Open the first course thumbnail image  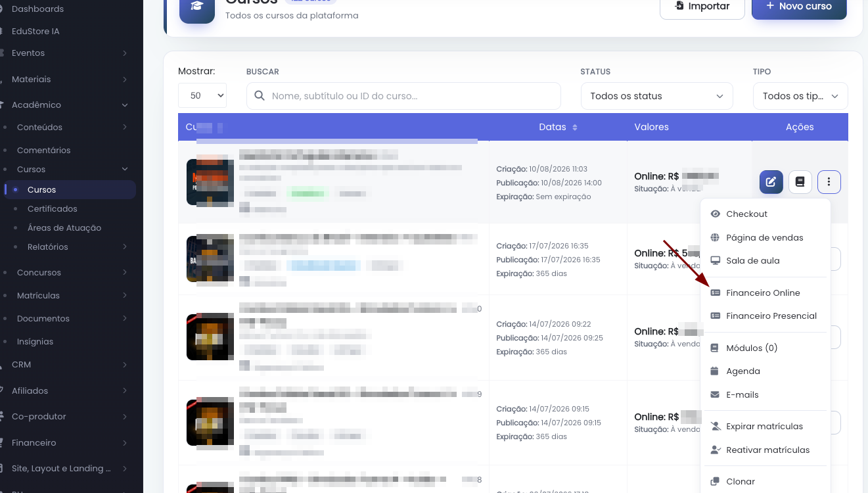(x=210, y=182)
